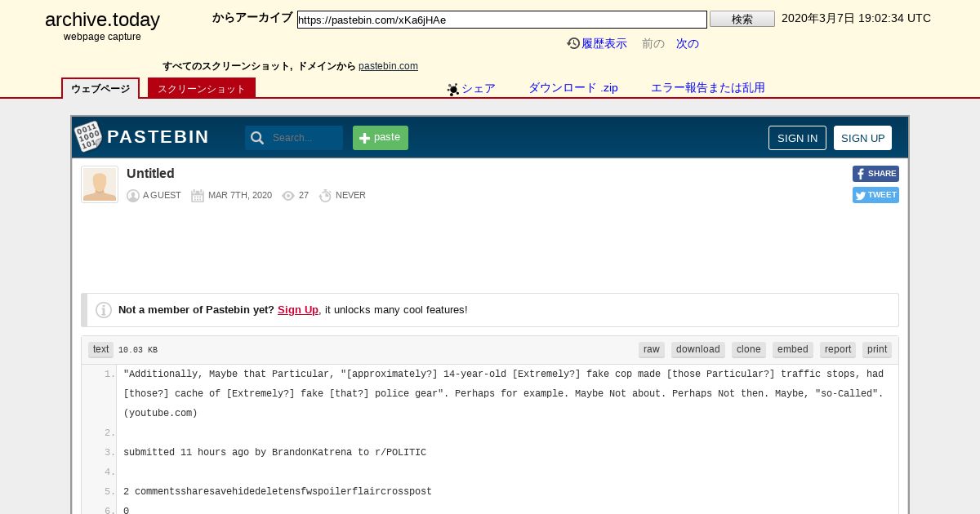Click the info icon in the member notice
The width and height of the screenshot is (980, 514).
[104, 310]
